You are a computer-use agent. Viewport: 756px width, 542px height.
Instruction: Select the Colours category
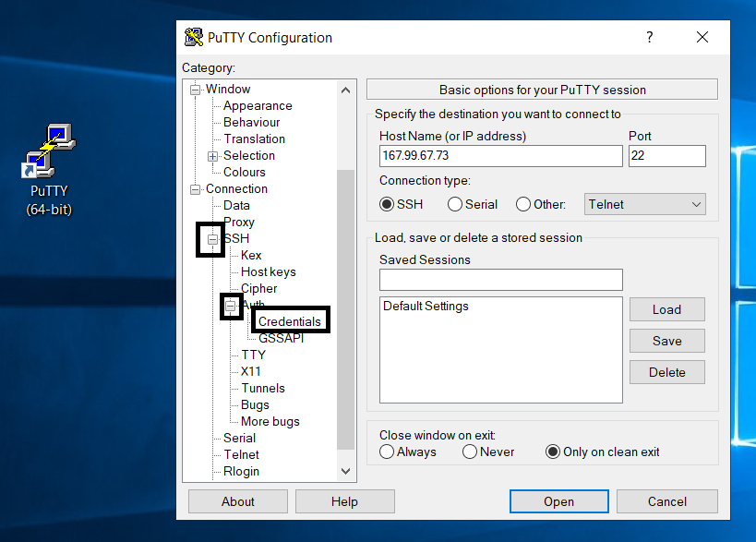(x=244, y=172)
